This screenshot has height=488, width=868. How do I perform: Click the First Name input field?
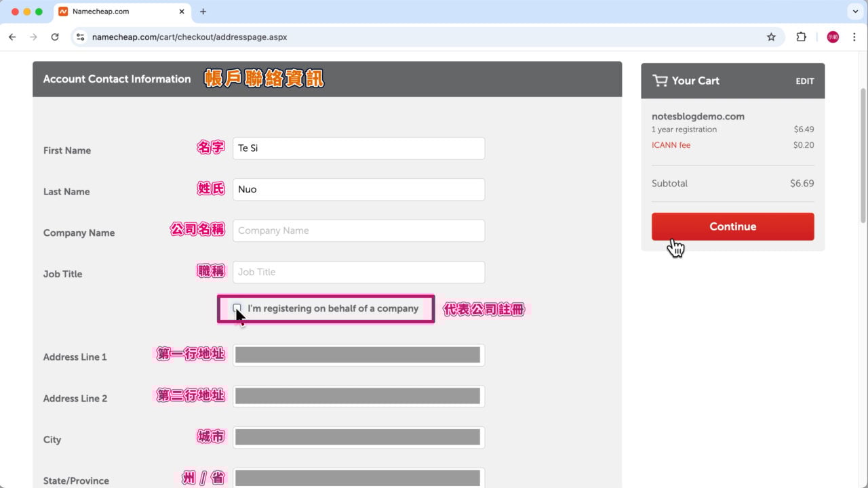[x=358, y=148]
